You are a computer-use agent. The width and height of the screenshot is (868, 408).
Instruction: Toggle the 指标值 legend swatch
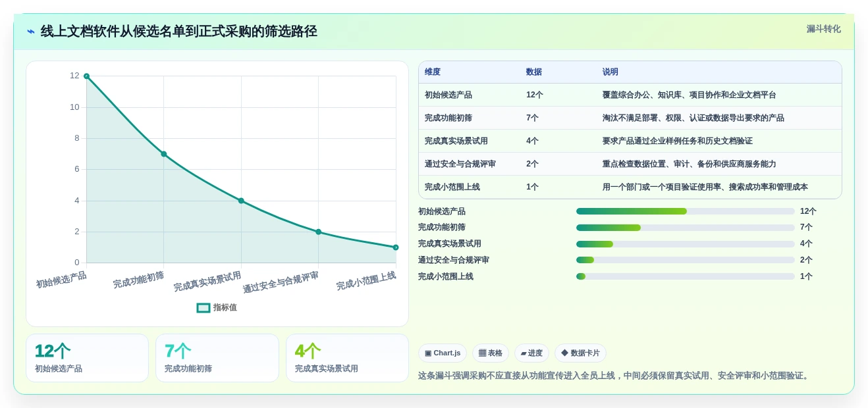click(x=203, y=308)
